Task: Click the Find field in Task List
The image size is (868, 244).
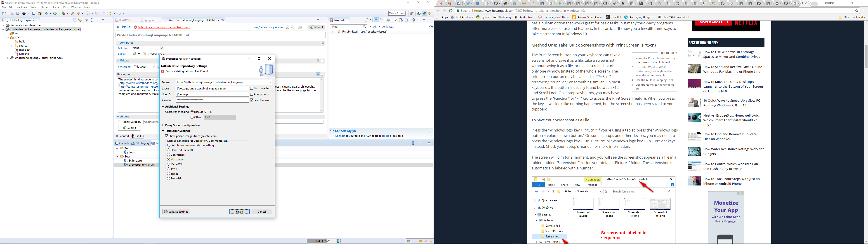Action: pyautogui.click(x=348, y=27)
